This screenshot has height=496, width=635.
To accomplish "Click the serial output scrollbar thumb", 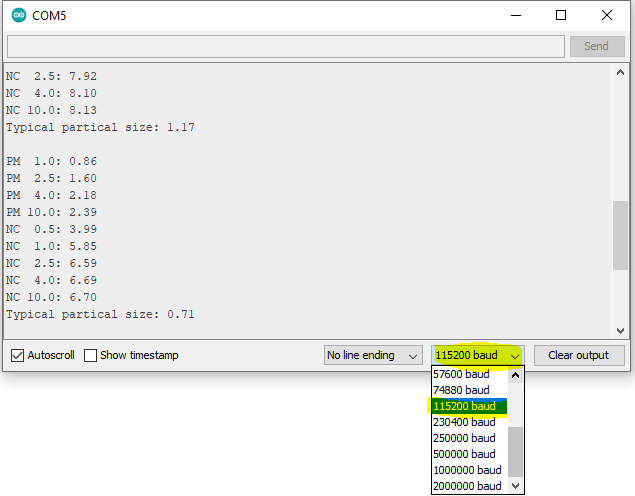I will [620, 235].
